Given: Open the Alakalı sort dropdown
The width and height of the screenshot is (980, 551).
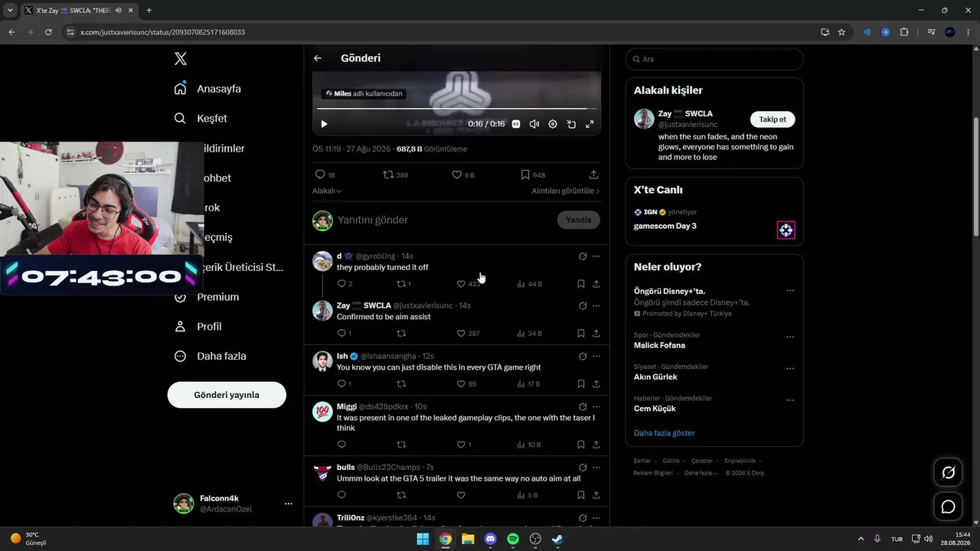Looking at the screenshot, I should (x=327, y=191).
